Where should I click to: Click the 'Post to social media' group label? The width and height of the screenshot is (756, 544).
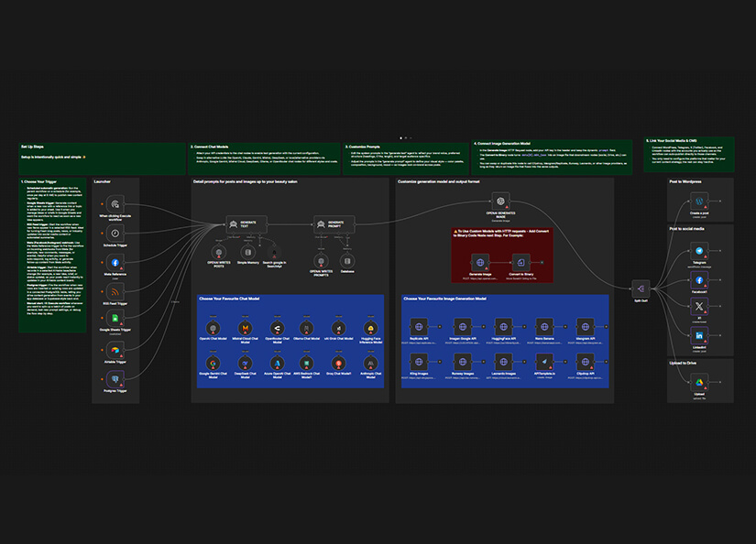click(x=686, y=229)
